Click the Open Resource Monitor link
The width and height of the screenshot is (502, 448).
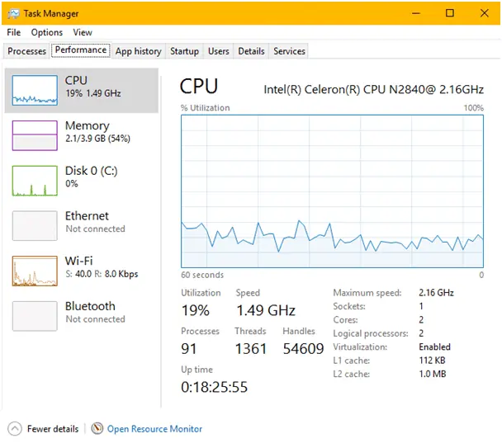click(154, 429)
